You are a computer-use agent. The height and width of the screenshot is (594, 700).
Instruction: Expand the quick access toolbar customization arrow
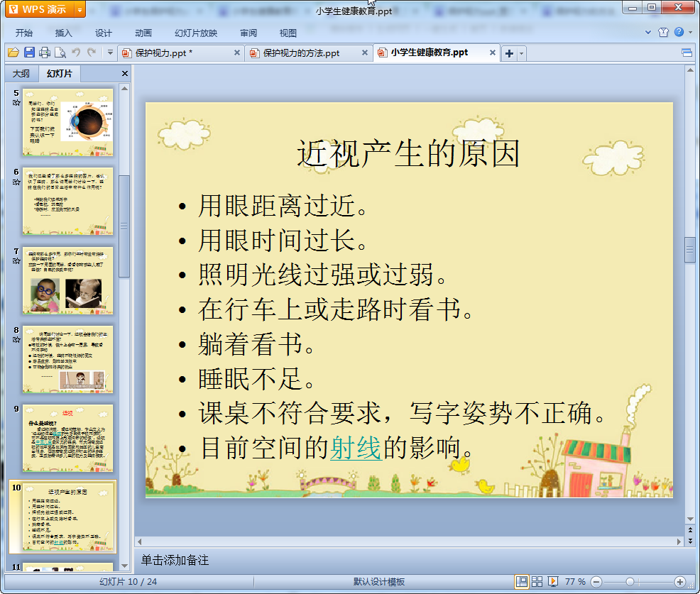tap(110, 53)
